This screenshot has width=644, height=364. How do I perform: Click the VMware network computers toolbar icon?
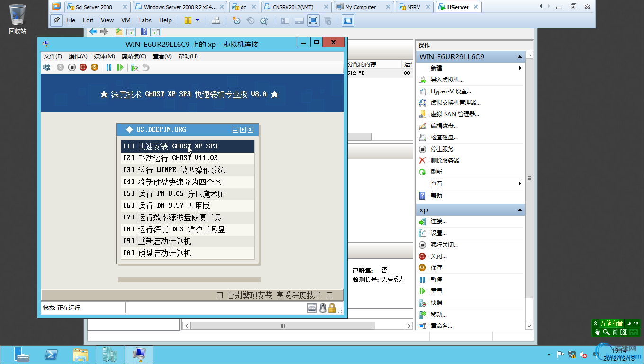pos(215,20)
